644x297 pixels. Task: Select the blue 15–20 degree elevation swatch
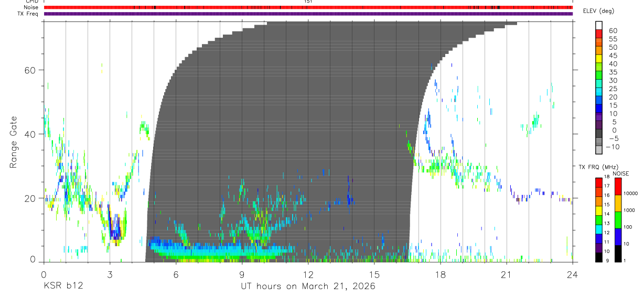598,101
